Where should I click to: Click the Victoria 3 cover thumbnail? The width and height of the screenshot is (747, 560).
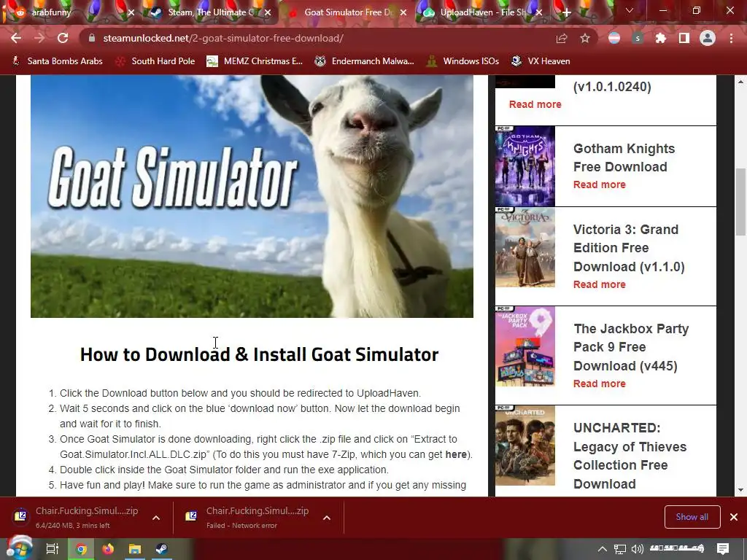525,248
